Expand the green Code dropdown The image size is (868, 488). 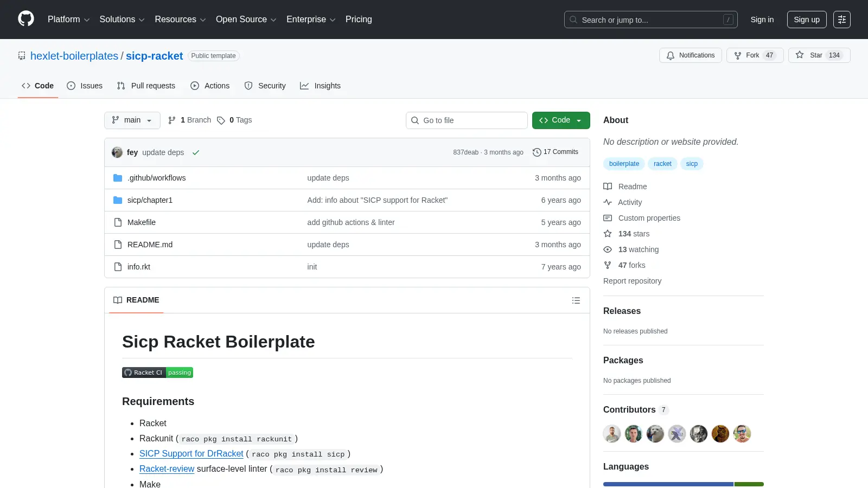(x=561, y=120)
